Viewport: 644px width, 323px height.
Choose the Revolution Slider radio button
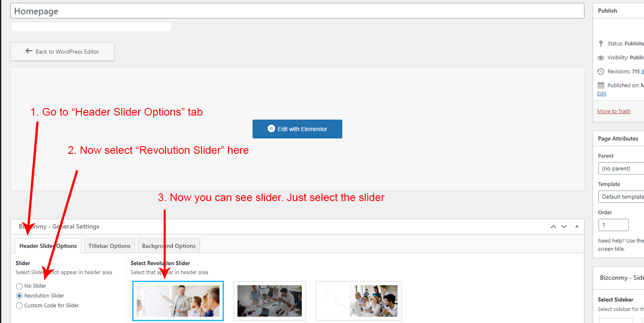click(x=19, y=296)
